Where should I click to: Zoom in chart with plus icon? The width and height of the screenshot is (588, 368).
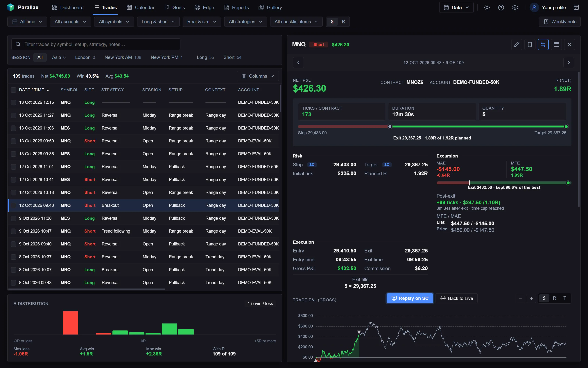531,298
